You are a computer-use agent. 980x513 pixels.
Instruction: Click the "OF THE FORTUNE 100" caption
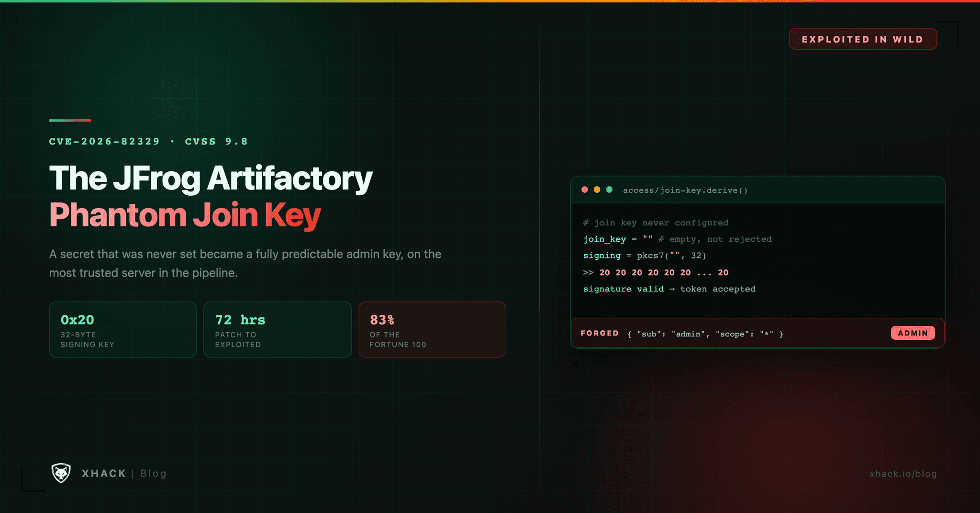tap(398, 340)
